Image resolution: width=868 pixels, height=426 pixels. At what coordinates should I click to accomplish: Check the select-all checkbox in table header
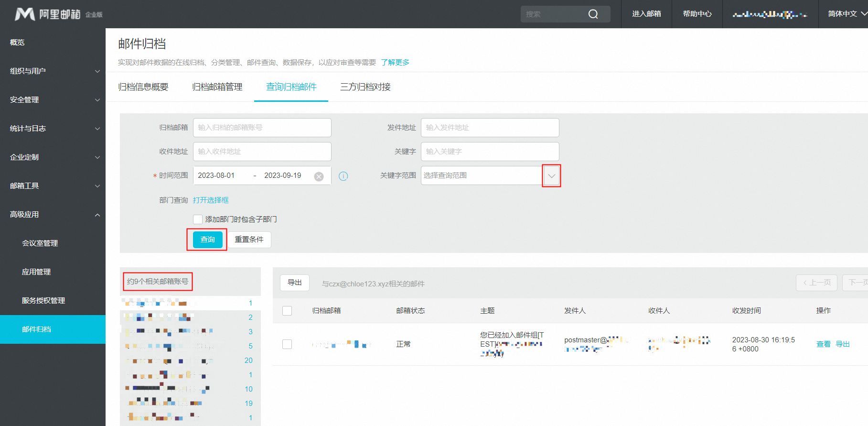point(287,311)
